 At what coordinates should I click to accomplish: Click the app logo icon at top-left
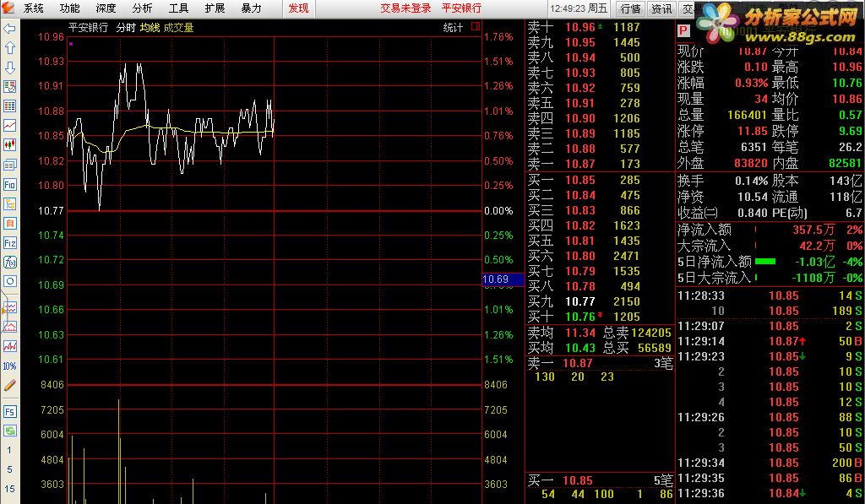[8, 8]
